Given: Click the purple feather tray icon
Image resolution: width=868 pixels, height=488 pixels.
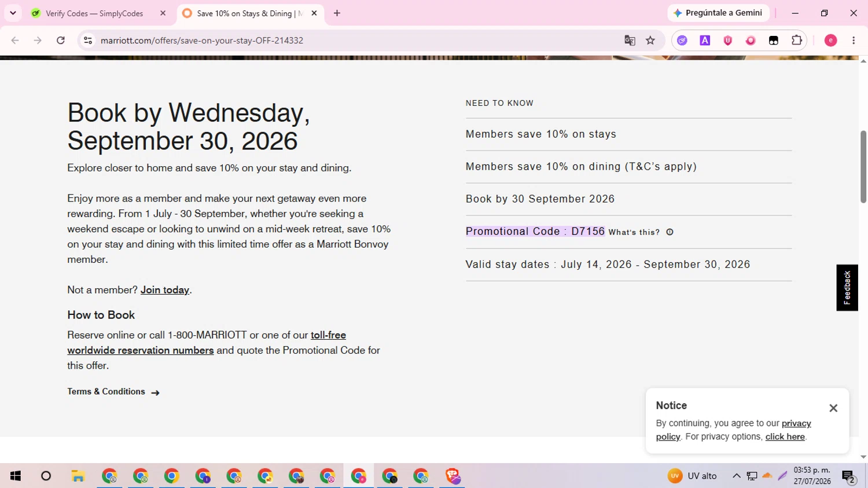Looking at the screenshot, I should click(x=782, y=476).
